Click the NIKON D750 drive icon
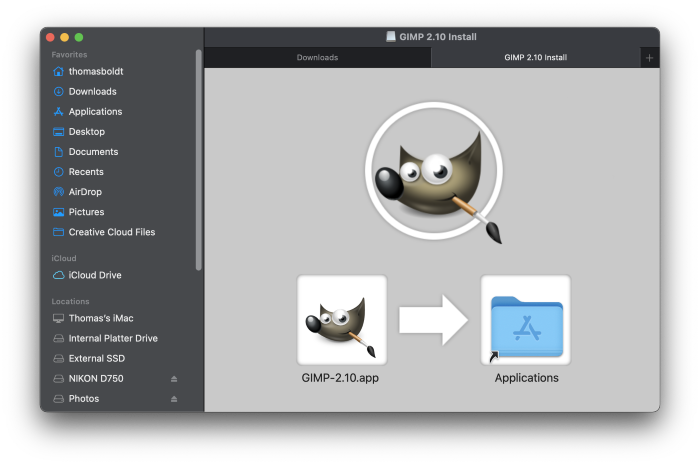 tap(58, 378)
